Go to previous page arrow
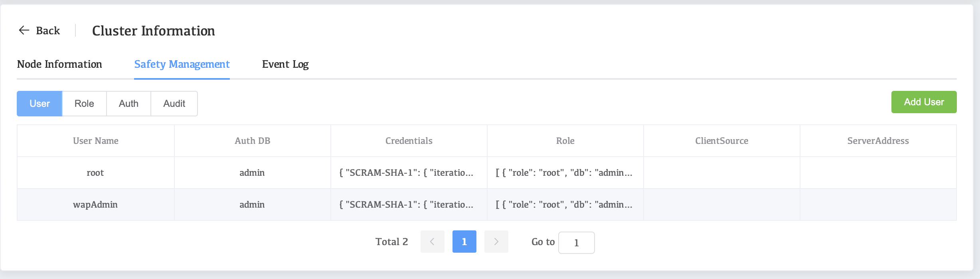 coord(432,242)
